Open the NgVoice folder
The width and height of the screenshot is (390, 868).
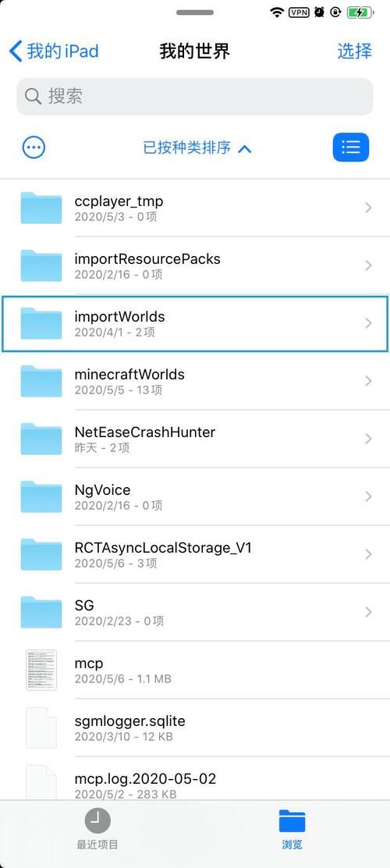pos(195,496)
